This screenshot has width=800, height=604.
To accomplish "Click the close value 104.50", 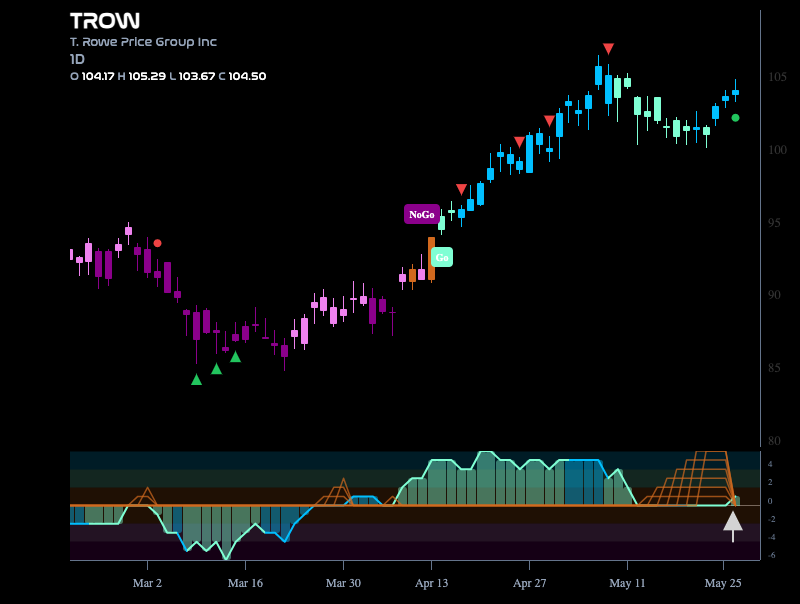I will coord(247,76).
